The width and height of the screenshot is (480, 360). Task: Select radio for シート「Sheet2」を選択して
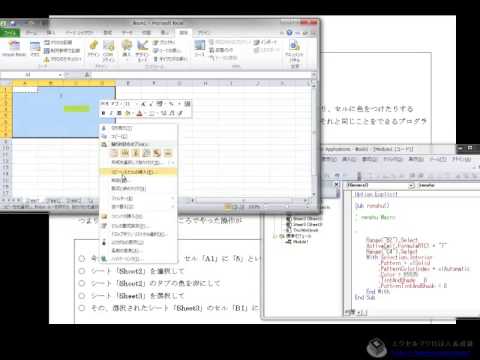pyautogui.click(x=82, y=271)
